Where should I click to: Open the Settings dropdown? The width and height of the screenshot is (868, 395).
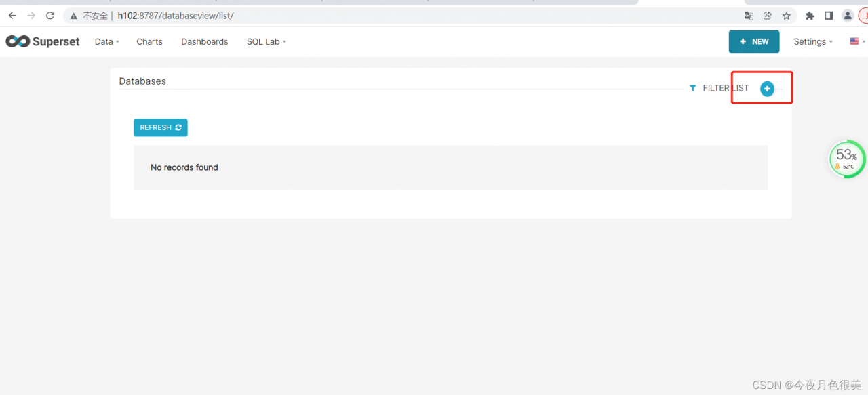pos(813,41)
